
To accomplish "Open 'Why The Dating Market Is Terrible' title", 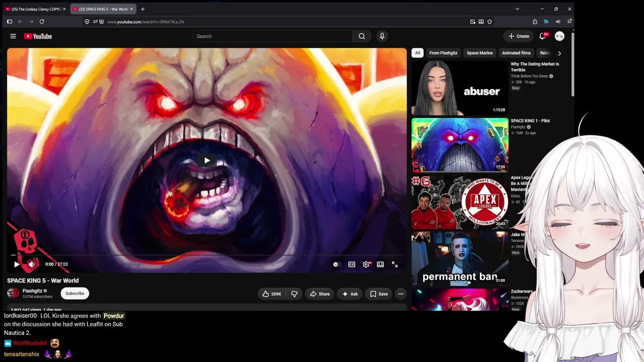I will (535, 67).
